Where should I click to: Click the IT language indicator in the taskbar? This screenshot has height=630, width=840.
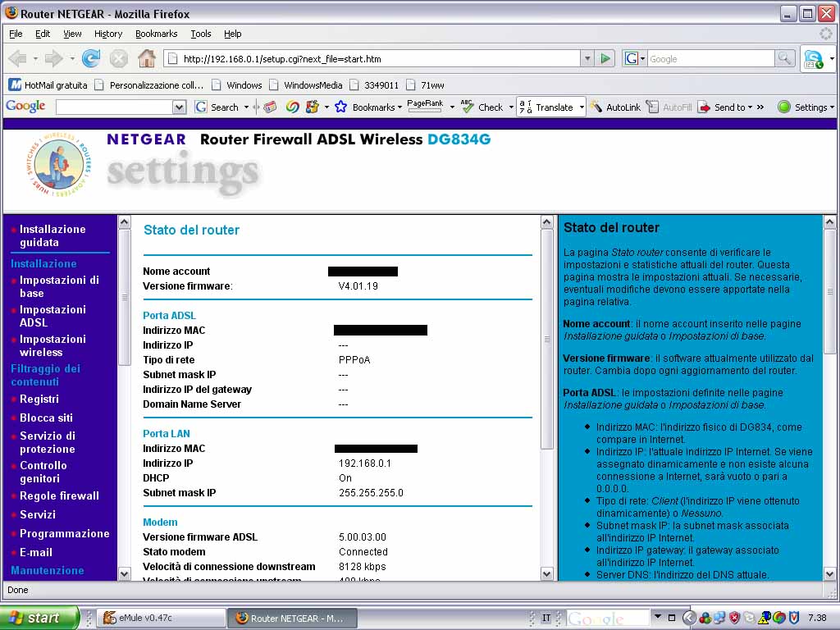(546, 619)
